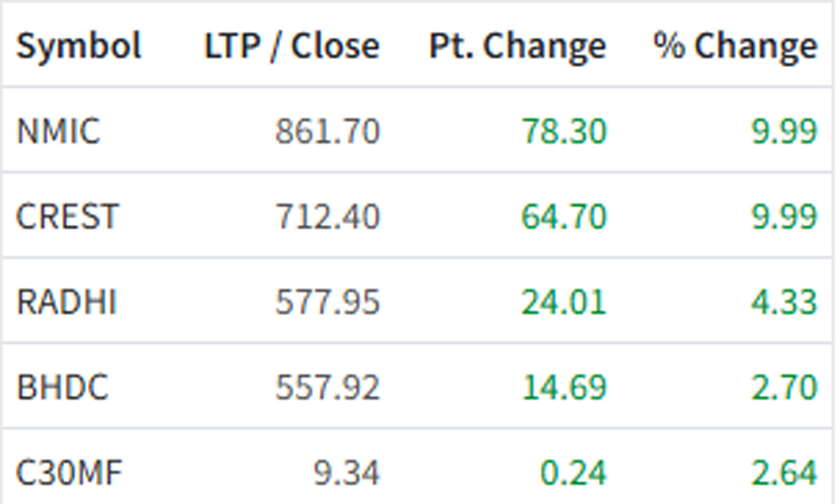Select RADHI closing price 577.95
The width and height of the screenshot is (840, 504).
pyautogui.click(x=328, y=302)
